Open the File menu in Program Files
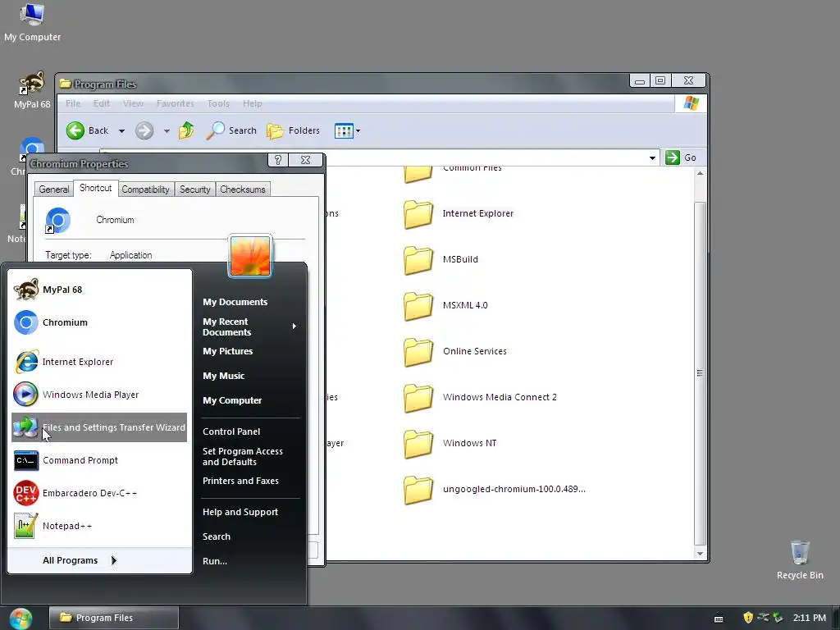840x630 pixels. click(73, 103)
